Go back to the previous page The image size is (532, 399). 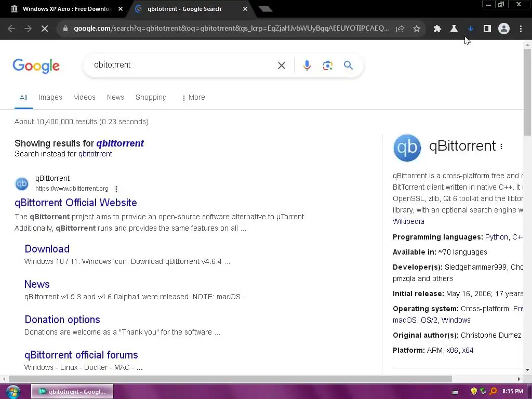[x=11, y=29]
